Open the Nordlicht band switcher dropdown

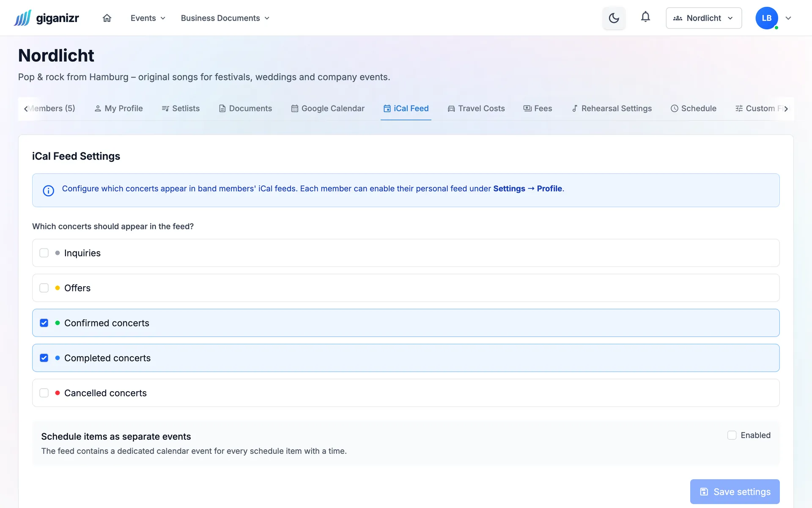704,18
